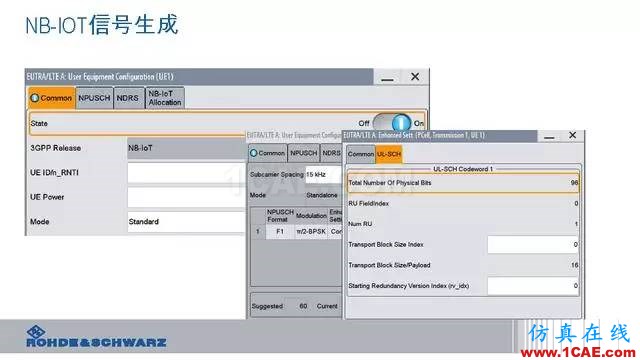Minimize the Enhanced Settings window
The height and width of the screenshot is (360, 640).
(x=549, y=136)
